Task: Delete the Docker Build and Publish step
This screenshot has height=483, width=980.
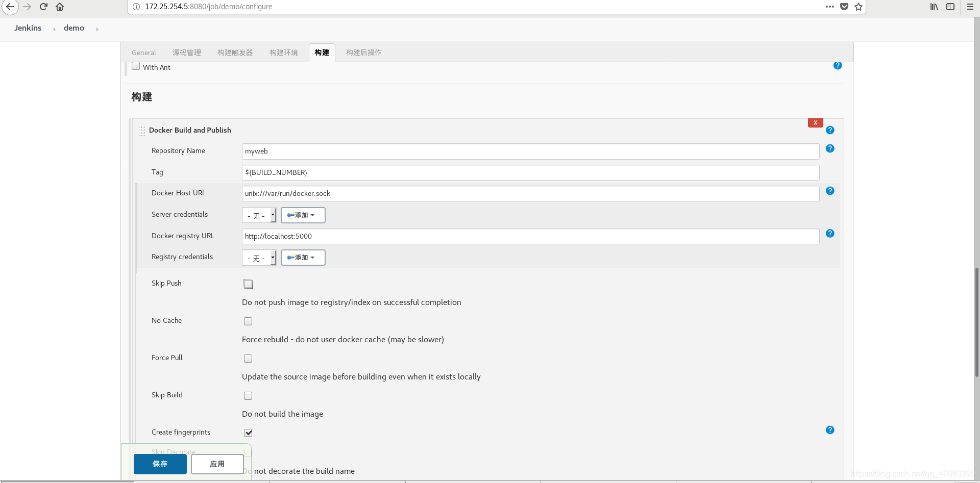Action: (816, 123)
